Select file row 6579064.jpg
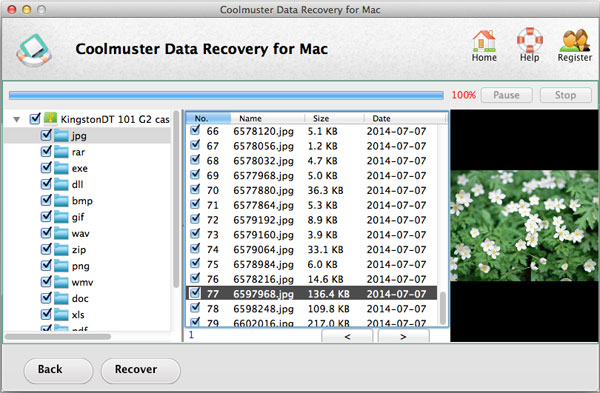The image size is (600, 393). 312,249
